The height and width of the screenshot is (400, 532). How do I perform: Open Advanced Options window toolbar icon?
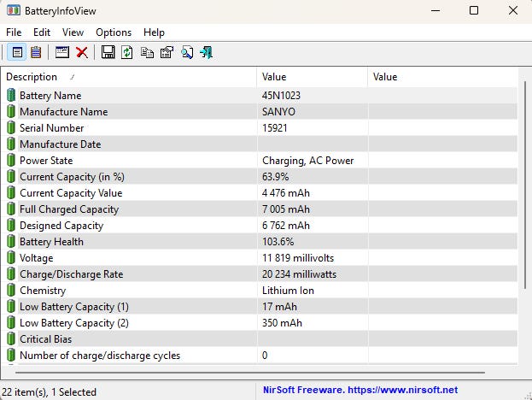click(x=62, y=53)
